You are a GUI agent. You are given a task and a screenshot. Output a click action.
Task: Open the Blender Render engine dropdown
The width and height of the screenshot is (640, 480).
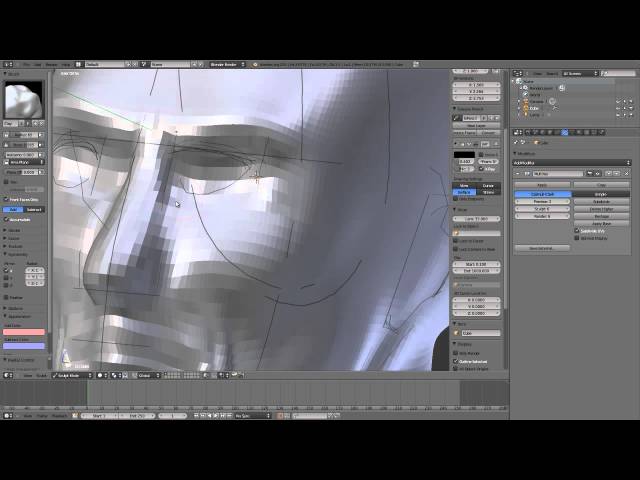[228, 64]
